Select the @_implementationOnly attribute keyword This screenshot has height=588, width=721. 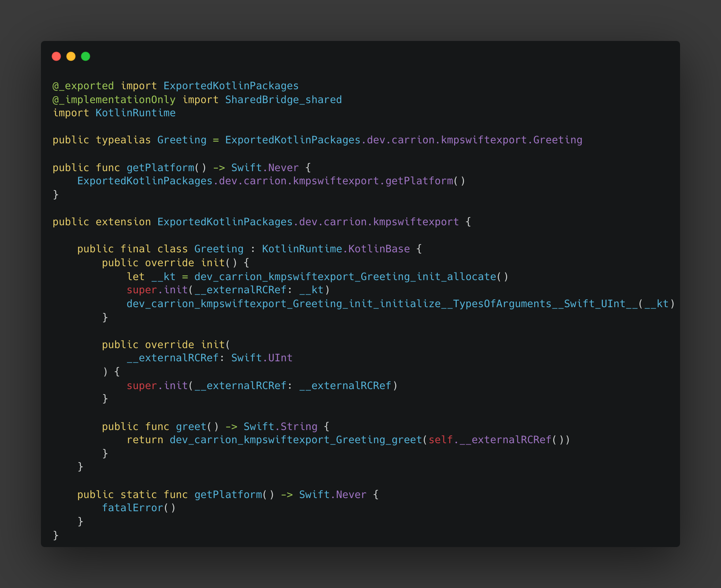click(x=113, y=99)
